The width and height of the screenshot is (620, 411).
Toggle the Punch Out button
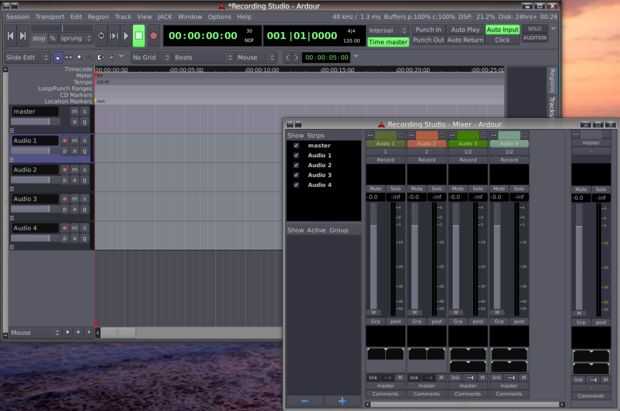click(x=428, y=40)
